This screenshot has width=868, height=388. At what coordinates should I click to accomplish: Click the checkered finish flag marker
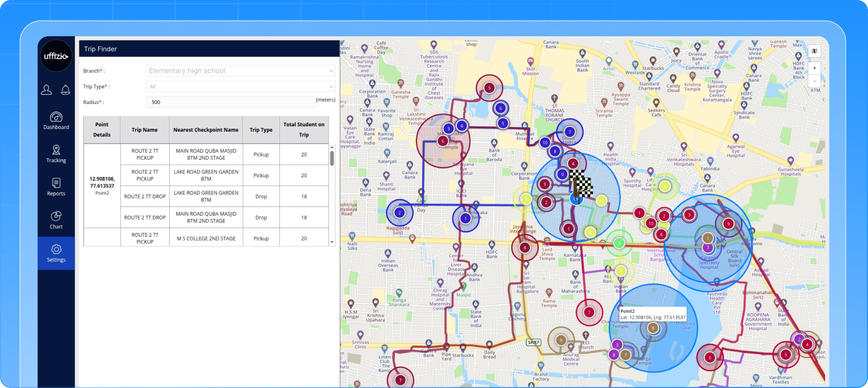click(582, 183)
